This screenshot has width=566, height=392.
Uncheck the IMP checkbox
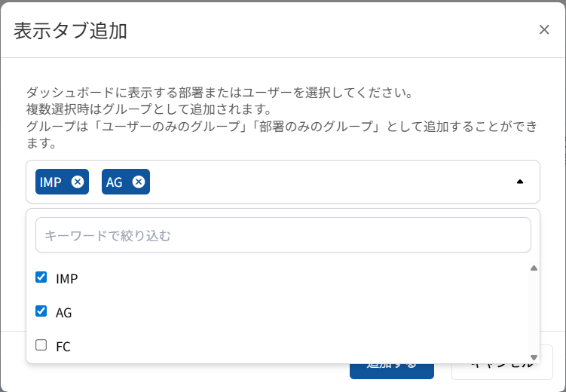41,277
